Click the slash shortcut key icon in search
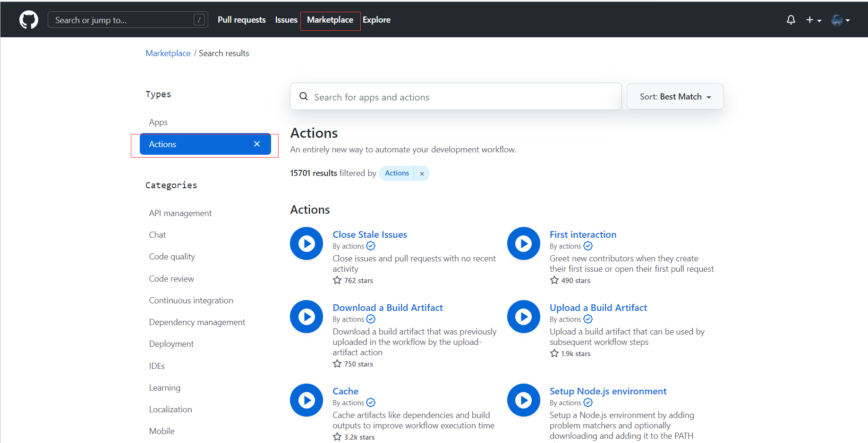The height and width of the screenshot is (443, 868). [199, 20]
